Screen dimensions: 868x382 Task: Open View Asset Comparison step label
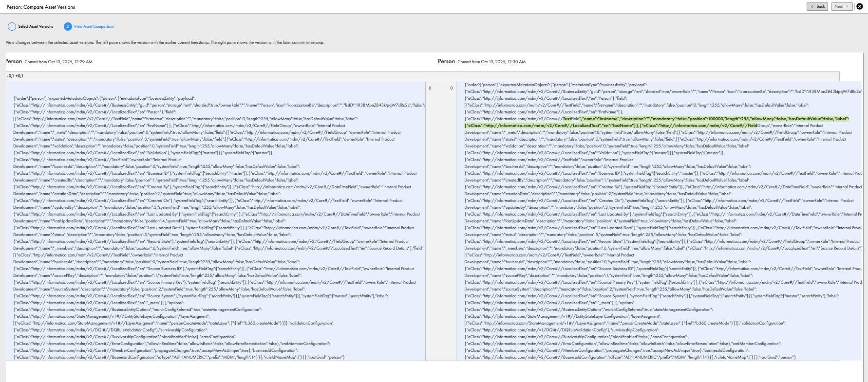94,26
